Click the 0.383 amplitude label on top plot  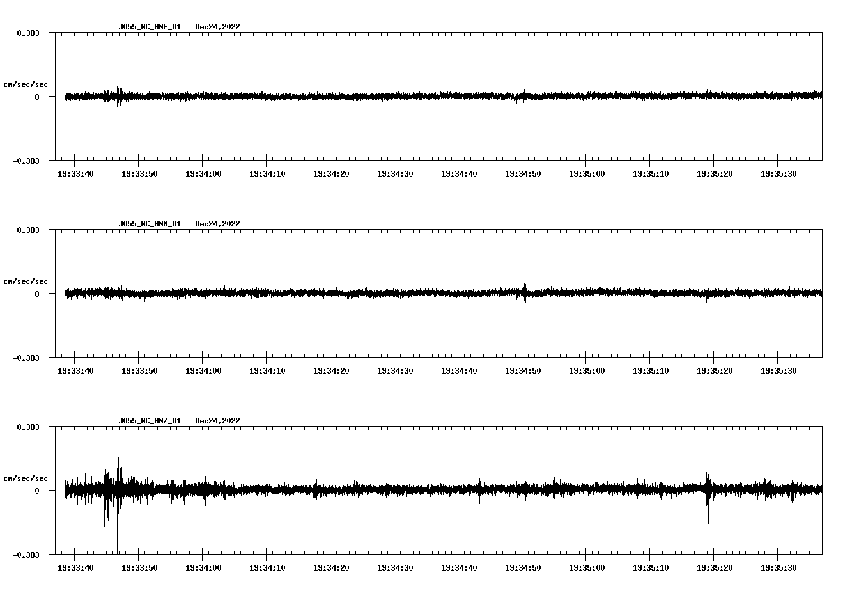tap(29, 31)
